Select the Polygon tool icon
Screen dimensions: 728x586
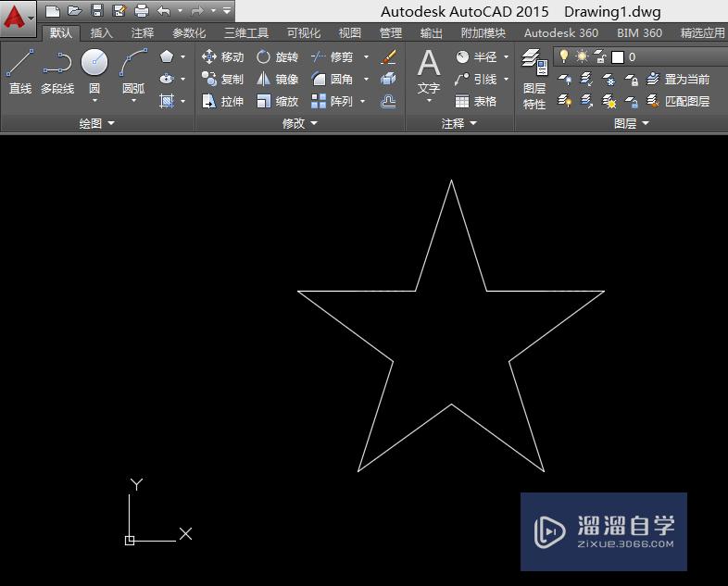click(167, 56)
